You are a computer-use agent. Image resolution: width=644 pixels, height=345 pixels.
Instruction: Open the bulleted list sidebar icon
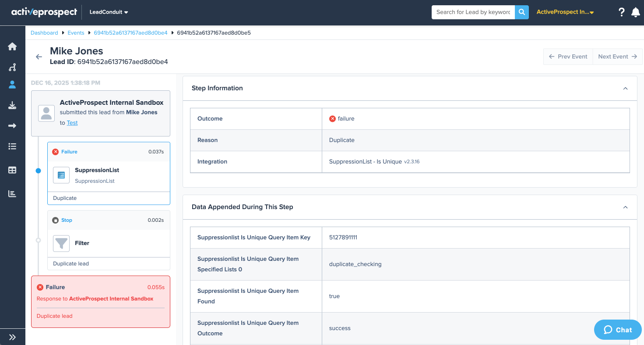tap(12, 146)
